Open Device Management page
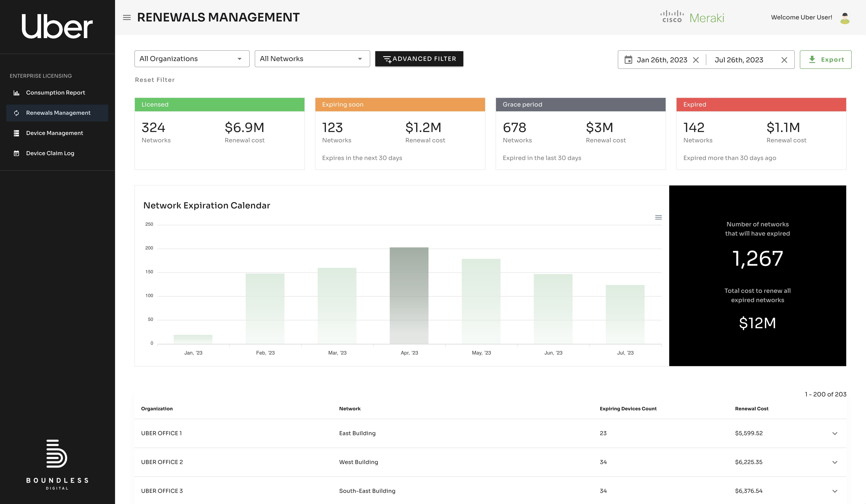The height and width of the screenshot is (504, 866). (x=57, y=133)
